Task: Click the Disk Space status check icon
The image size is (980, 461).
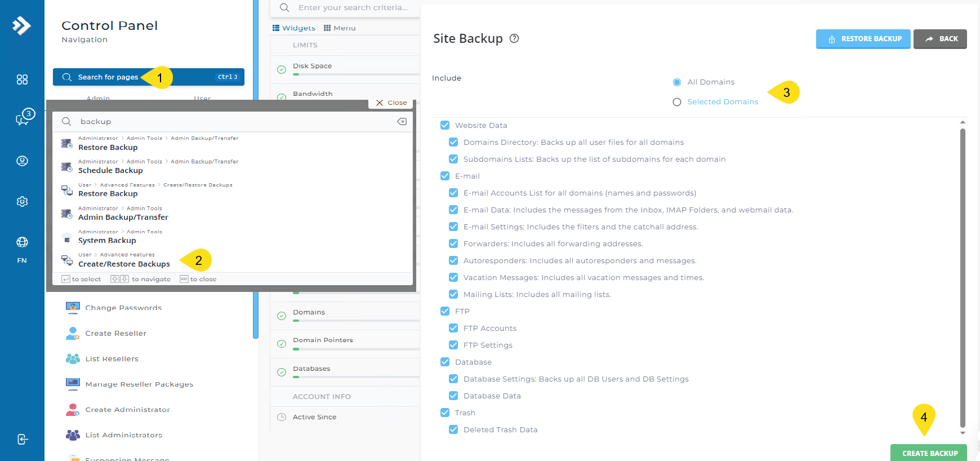Action: click(x=282, y=70)
